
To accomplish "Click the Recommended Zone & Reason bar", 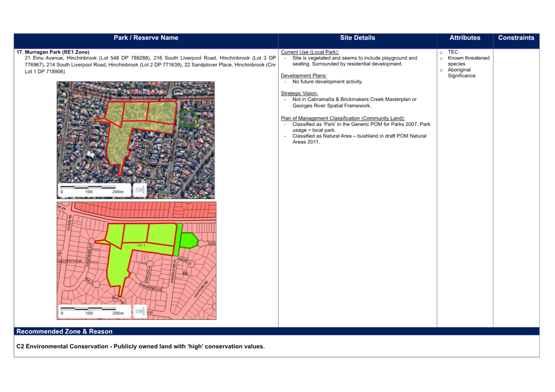I will [277, 331].
